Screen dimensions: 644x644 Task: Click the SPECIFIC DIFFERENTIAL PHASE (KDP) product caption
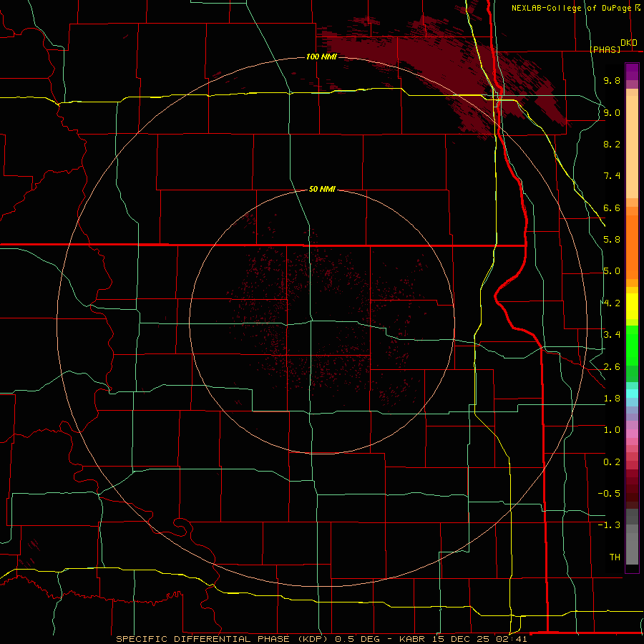[222, 639]
